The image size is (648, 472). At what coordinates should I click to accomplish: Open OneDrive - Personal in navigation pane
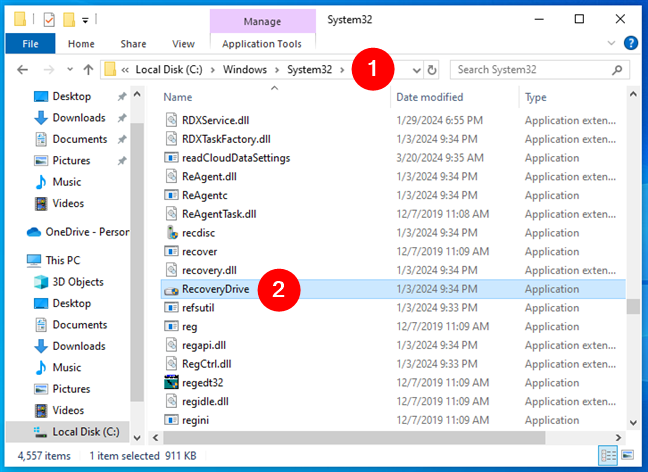pos(78,232)
